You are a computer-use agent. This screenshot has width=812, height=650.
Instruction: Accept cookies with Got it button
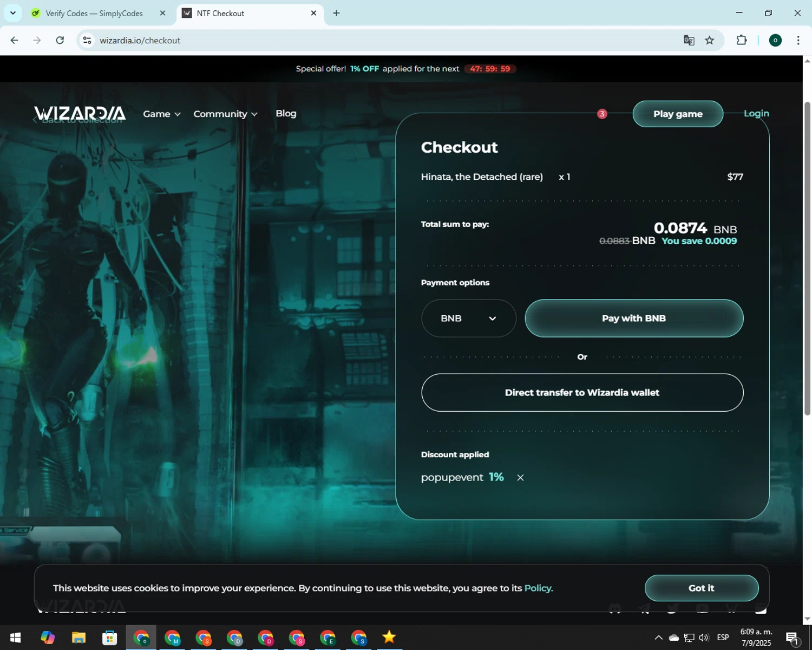click(x=701, y=588)
